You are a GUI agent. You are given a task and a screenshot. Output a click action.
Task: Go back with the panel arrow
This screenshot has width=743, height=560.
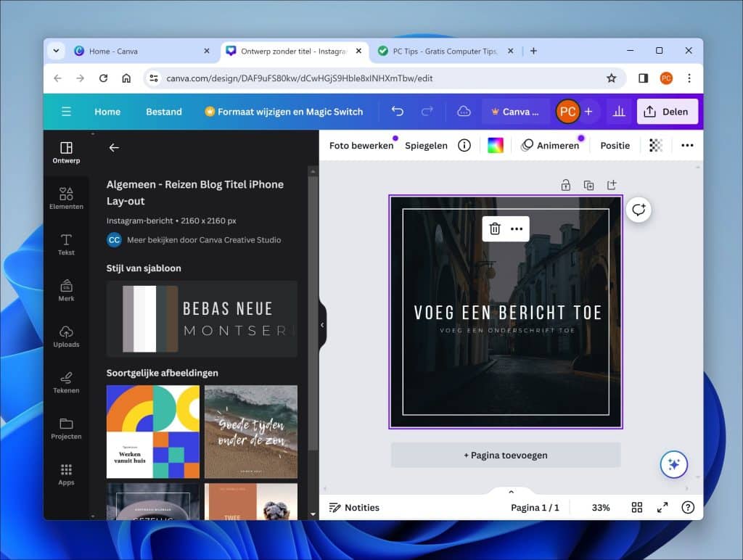114,148
